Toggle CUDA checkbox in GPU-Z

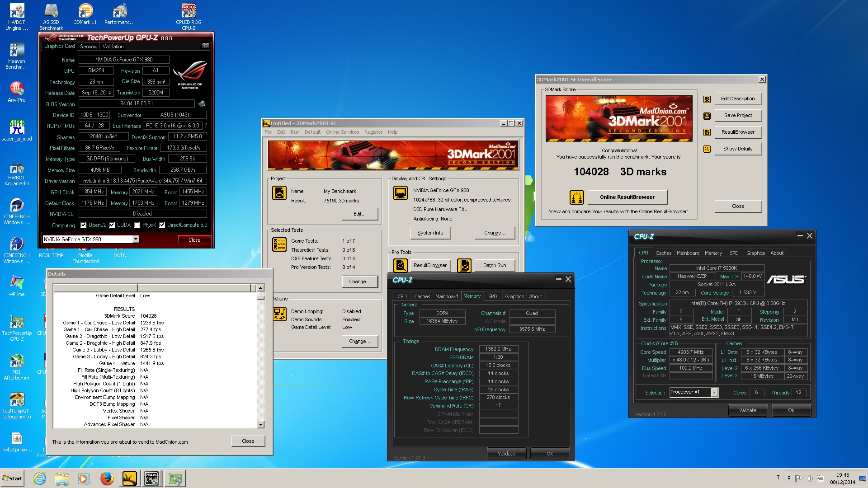112,225
